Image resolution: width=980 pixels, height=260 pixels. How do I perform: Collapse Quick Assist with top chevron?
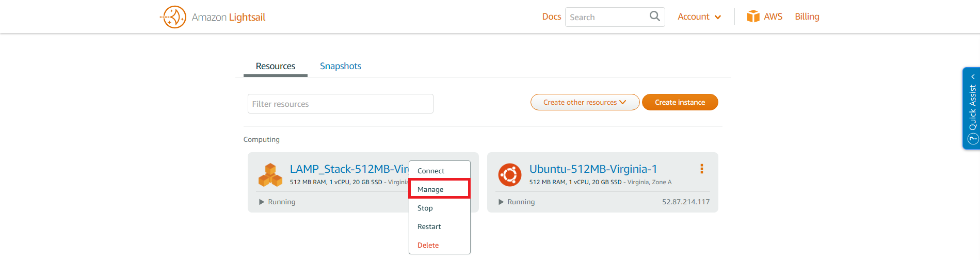pos(973,77)
